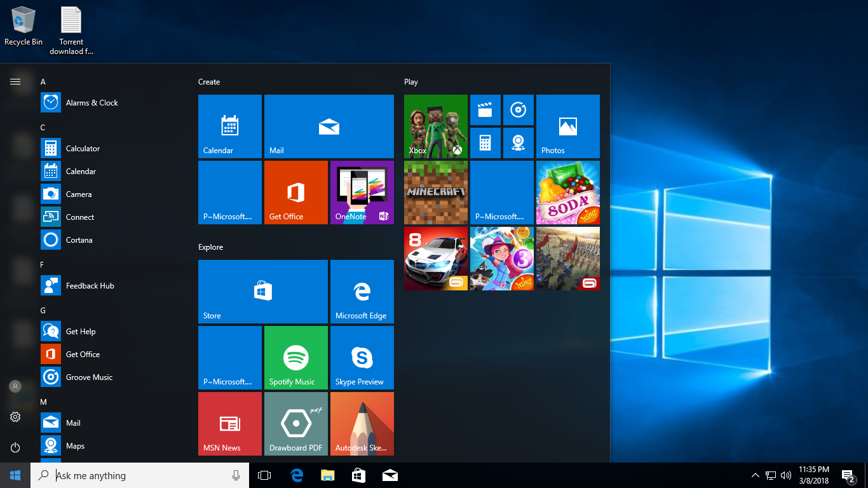
Task: Open the OneNote tile
Action: pyautogui.click(x=362, y=193)
